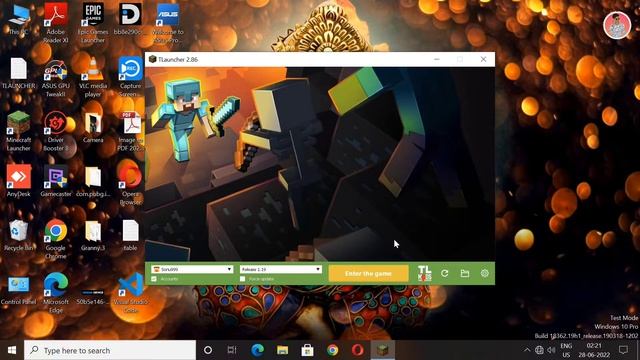This screenshot has width=640, height=360.
Task: Click the Enter the game button
Action: coord(368,273)
